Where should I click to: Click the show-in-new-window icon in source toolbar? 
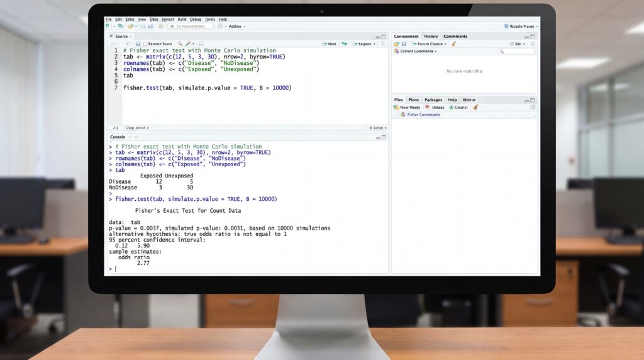[x=128, y=43]
